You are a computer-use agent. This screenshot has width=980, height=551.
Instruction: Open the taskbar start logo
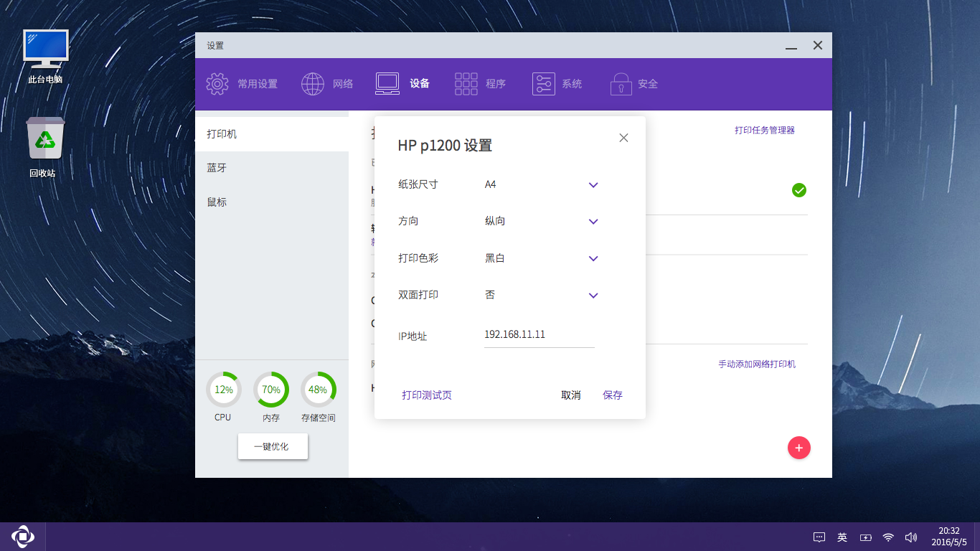tap(23, 536)
